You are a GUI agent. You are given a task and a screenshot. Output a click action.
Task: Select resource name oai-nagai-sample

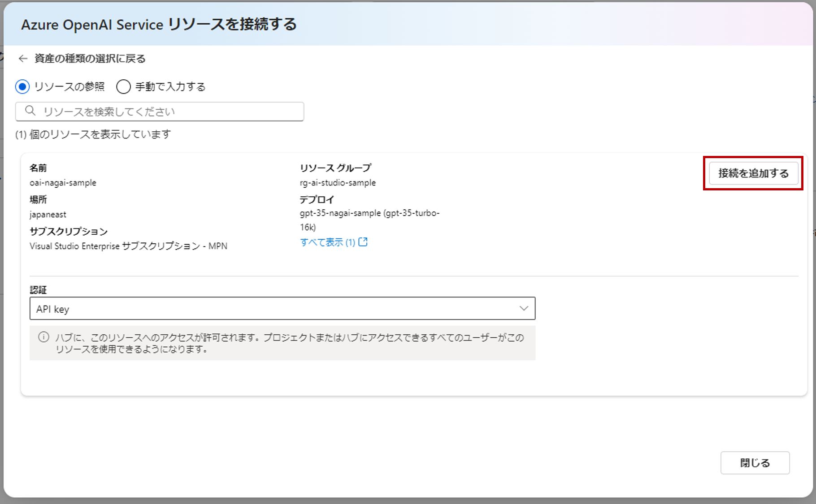[63, 183]
